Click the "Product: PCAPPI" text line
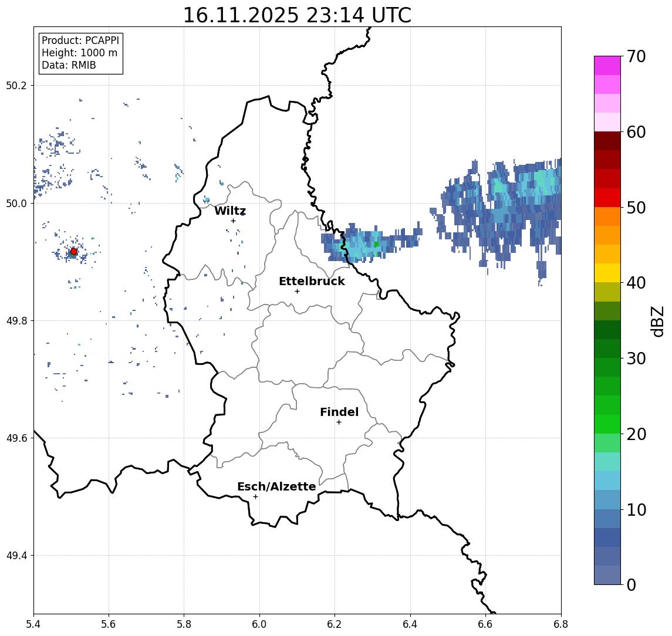 point(80,40)
